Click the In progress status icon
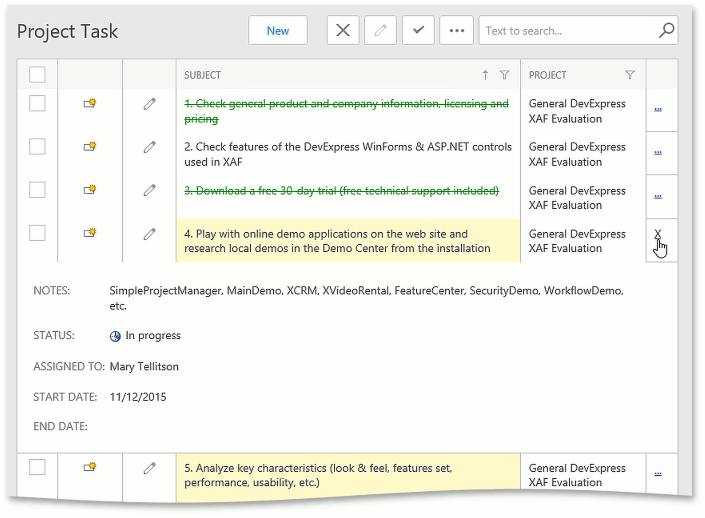Screen dimensions: 705x518 click(115, 336)
